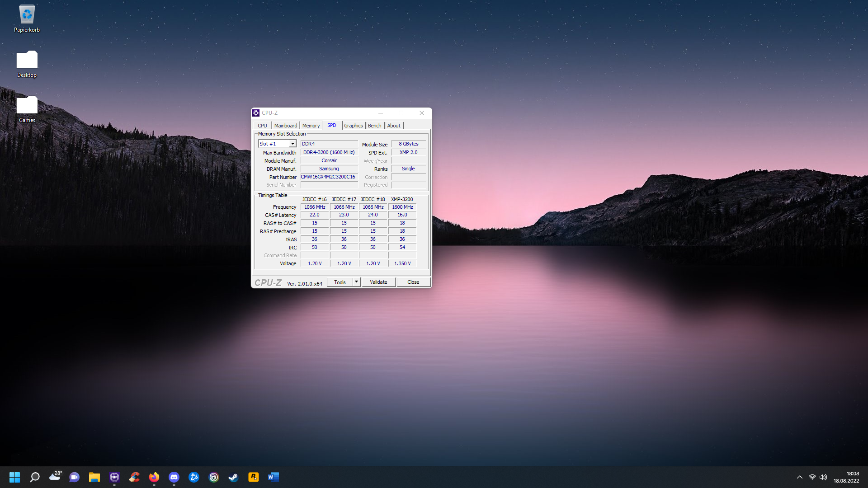The width and height of the screenshot is (868, 488).
Task: Open the Firefox browser icon
Action: pyautogui.click(x=154, y=477)
